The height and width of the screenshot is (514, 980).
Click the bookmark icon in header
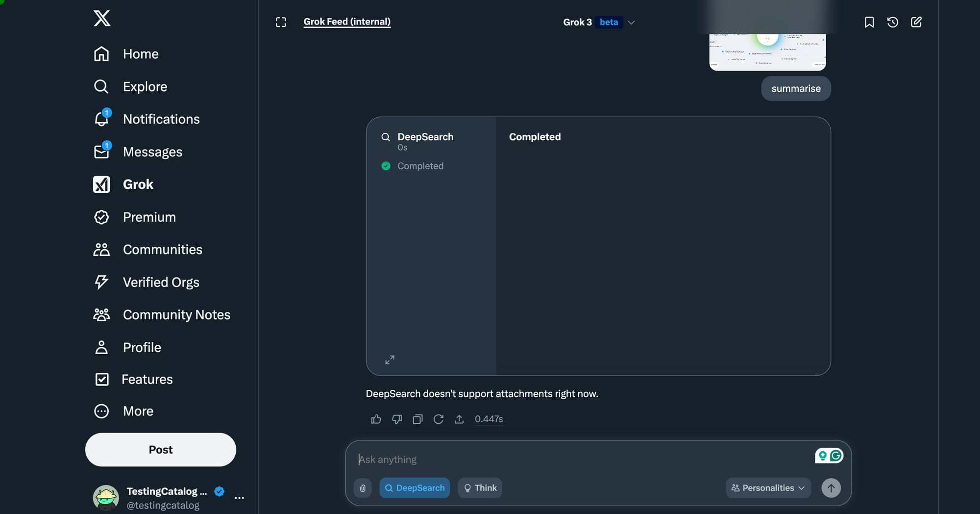[869, 22]
